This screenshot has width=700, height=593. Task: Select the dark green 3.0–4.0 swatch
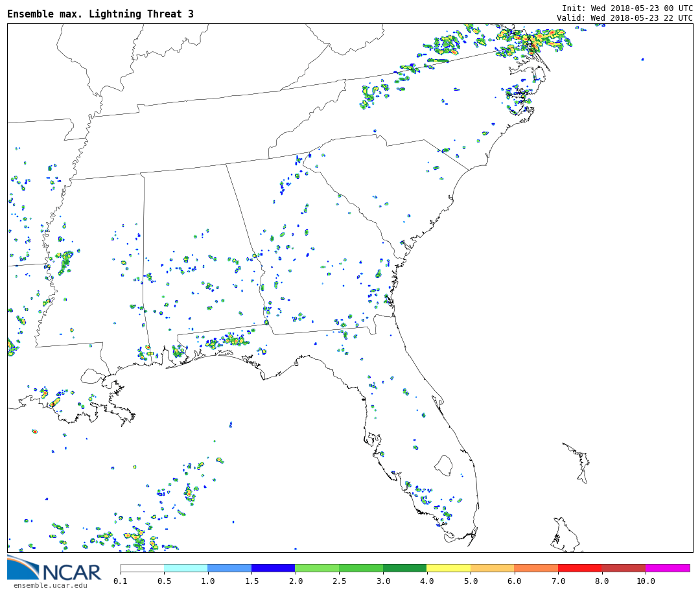pyautogui.click(x=404, y=568)
